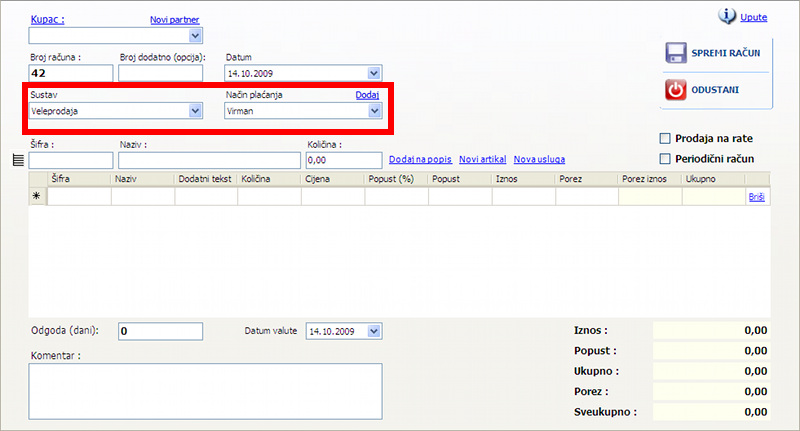Click Dodaj link for payment method
800x431 pixels.
pyautogui.click(x=367, y=95)
